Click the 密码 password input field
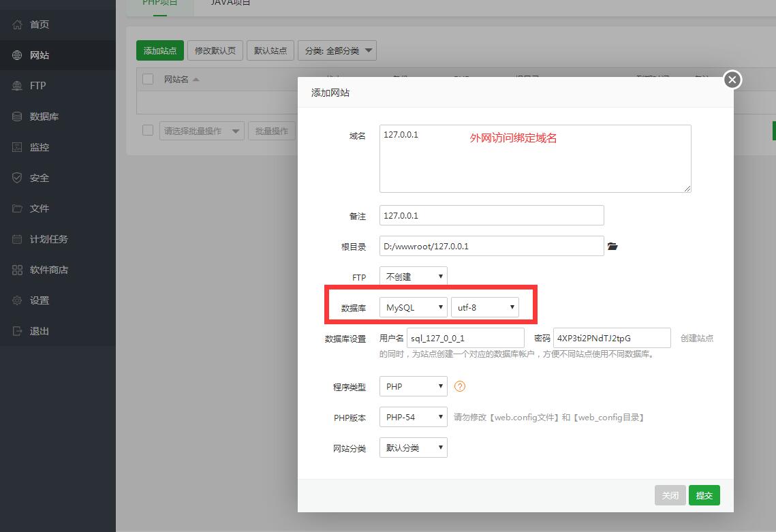 pos(611,337)
